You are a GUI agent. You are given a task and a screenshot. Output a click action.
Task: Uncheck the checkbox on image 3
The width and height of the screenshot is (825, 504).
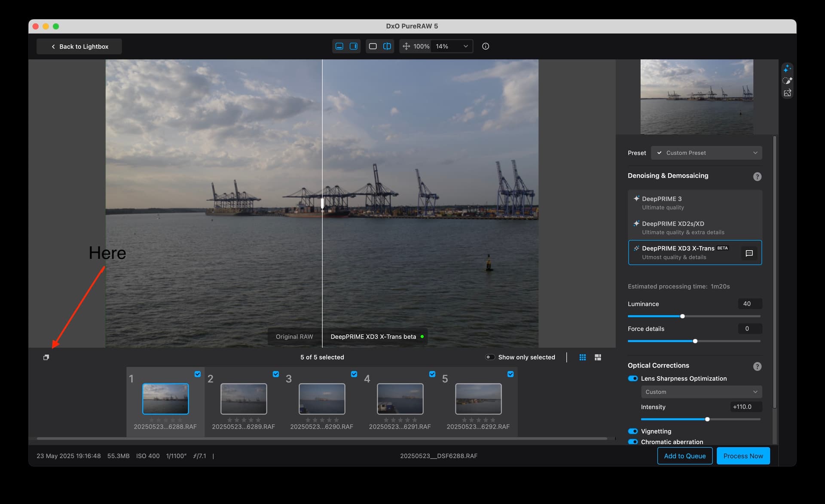pyautogui.click(x=354, y=374)
